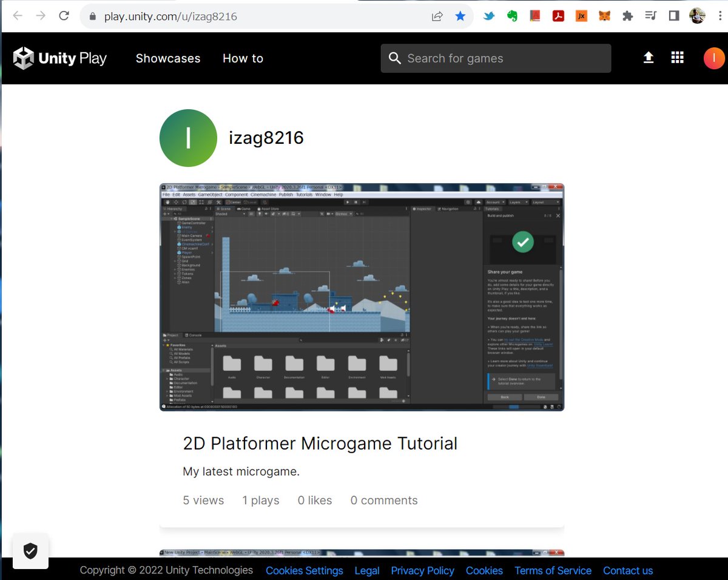
Task: Go back with the browser back arrow
Action: 18,16
